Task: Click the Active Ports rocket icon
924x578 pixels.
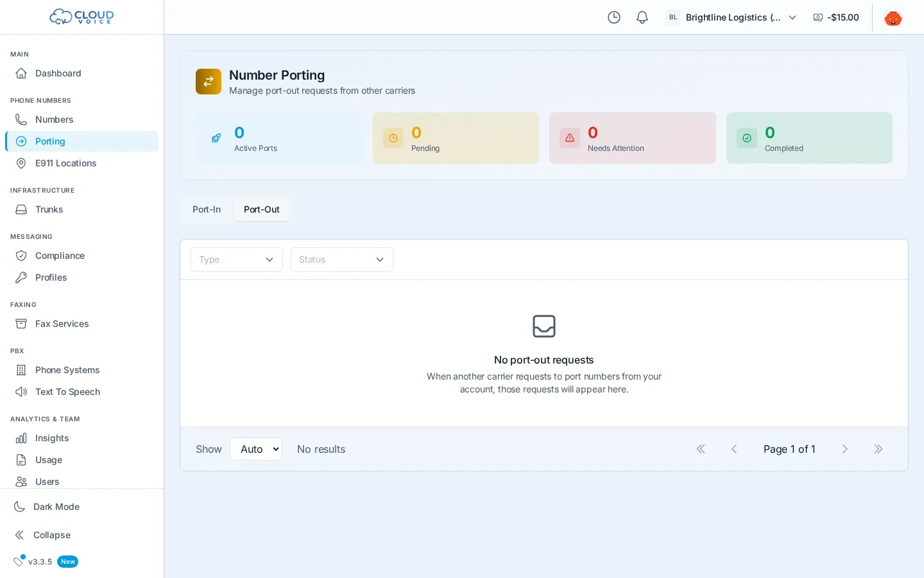Action: click(216, 138)
